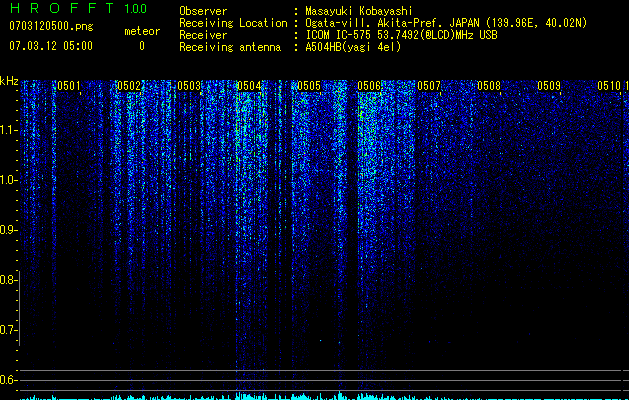The width and height of the screenshot is (629, 400).
Task: Click the Receiving Location label
Action: [233, 23]
